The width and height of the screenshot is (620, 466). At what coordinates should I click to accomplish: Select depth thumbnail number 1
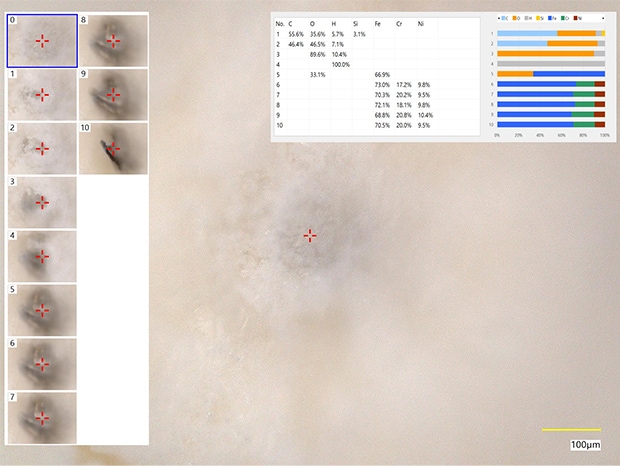point(42,94)
